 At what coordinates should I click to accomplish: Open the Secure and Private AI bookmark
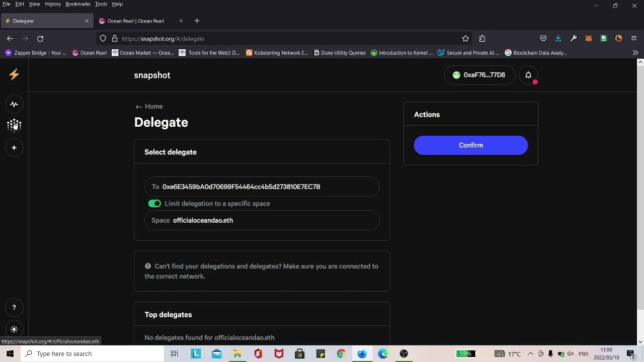(x=469, y=53)
